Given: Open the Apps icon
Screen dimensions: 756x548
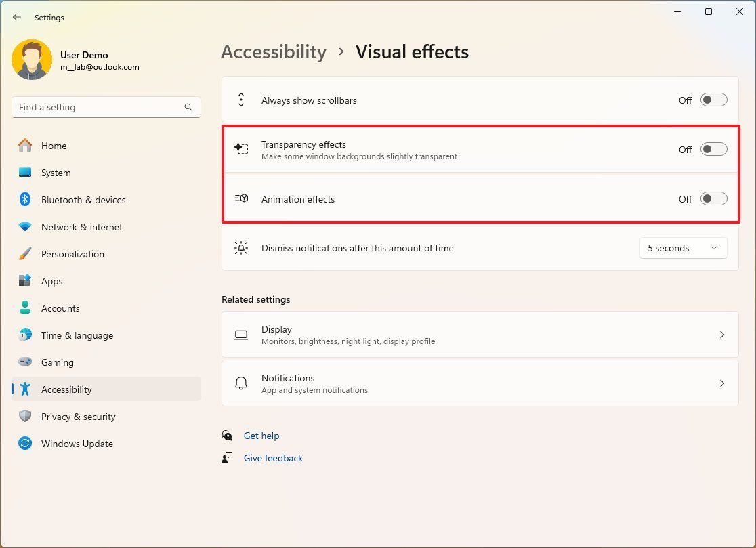Looking at the screenshot, I should point(25,280).
